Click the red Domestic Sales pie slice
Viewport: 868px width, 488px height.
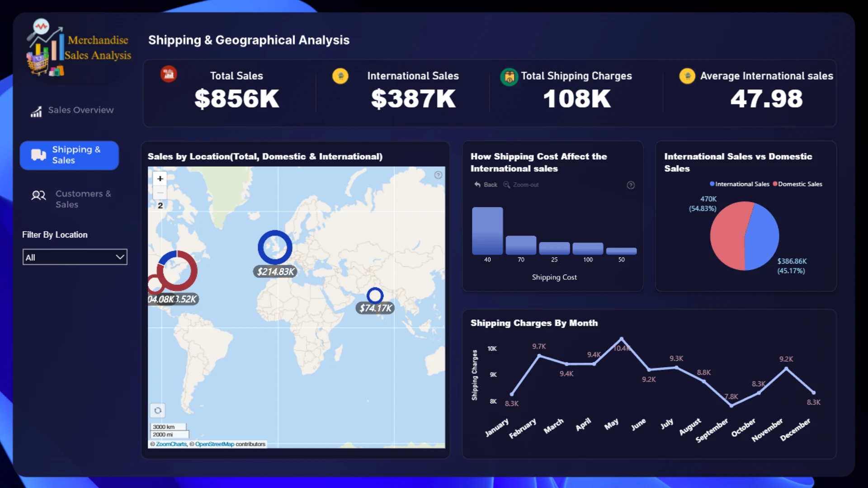coord(728,236)
